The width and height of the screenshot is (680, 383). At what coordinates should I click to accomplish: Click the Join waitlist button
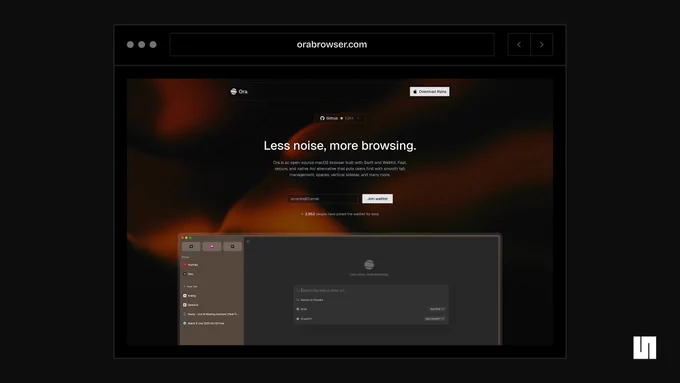(377, 199)
